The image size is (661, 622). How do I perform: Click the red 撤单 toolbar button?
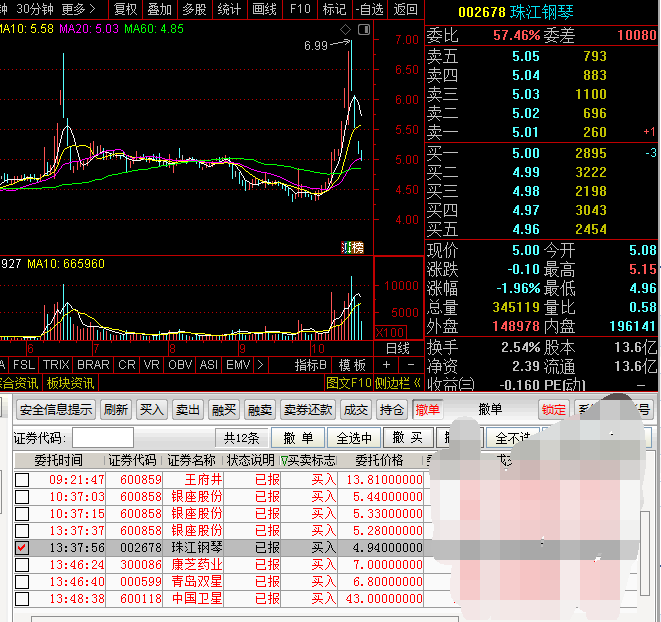tap(427, 409)
